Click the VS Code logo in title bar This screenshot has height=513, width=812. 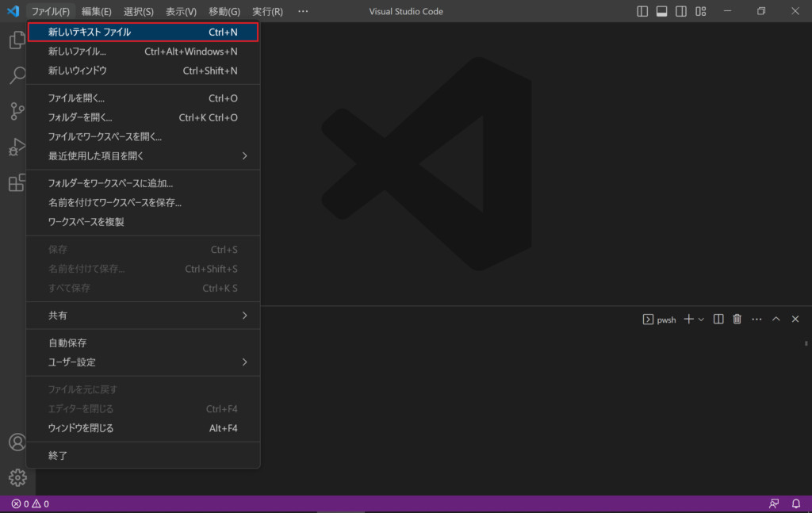click(x=13, y=11)
